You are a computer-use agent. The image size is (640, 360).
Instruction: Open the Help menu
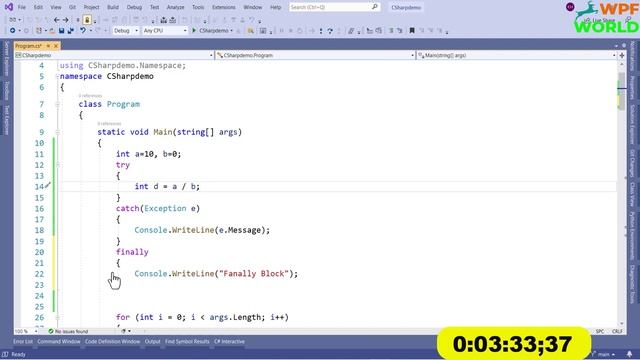click(276, 7)
